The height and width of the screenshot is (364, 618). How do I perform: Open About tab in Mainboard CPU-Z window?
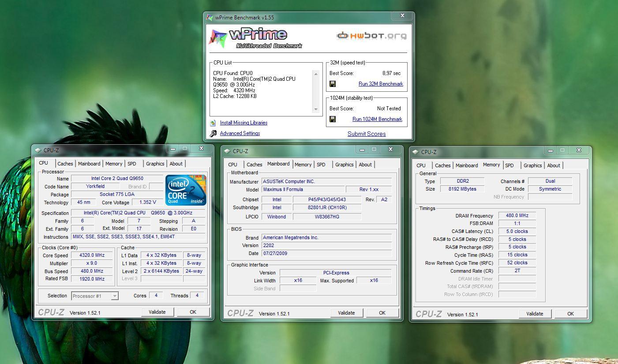tap(365, 165)
